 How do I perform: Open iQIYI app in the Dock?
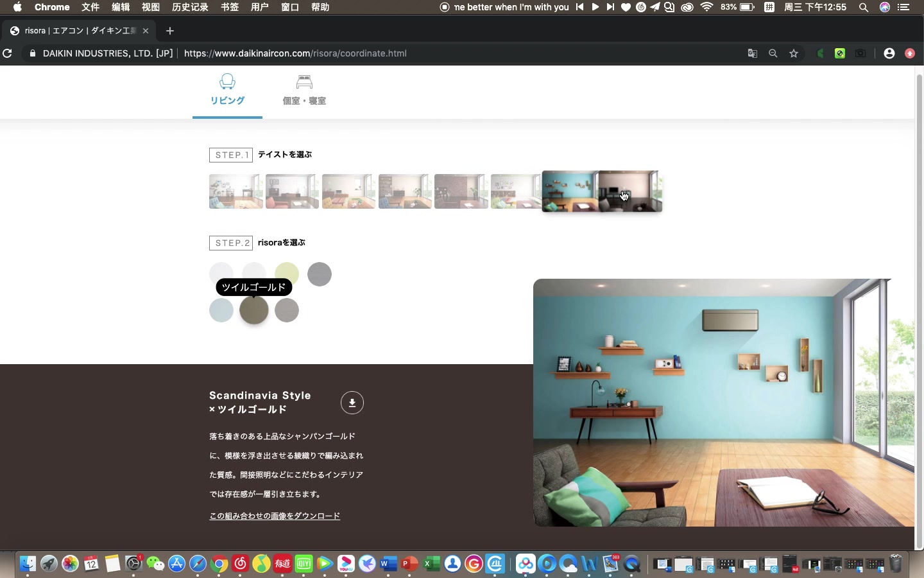point(304,564)
